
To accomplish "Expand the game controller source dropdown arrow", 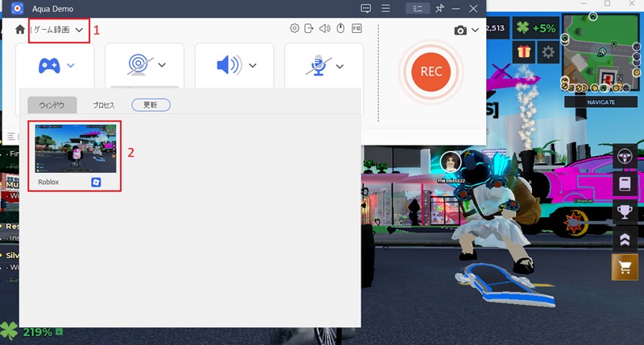I will pyautogui.click(x=71, y=65).
